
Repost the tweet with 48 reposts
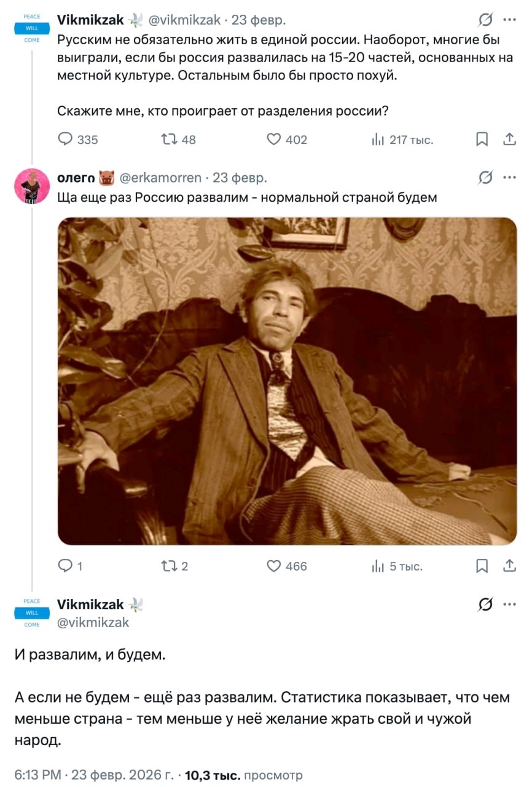[x=168, y=140]
